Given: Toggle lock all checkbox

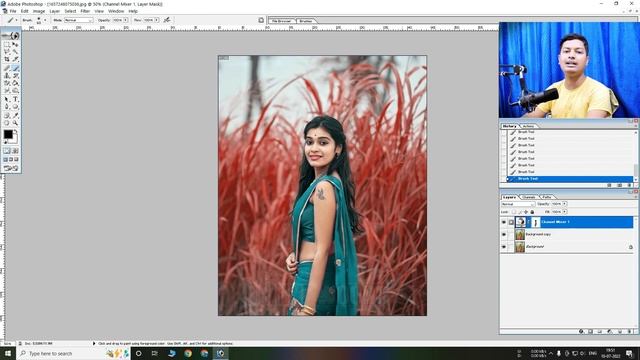Looking at the screenshot, I should click(532, 212).
